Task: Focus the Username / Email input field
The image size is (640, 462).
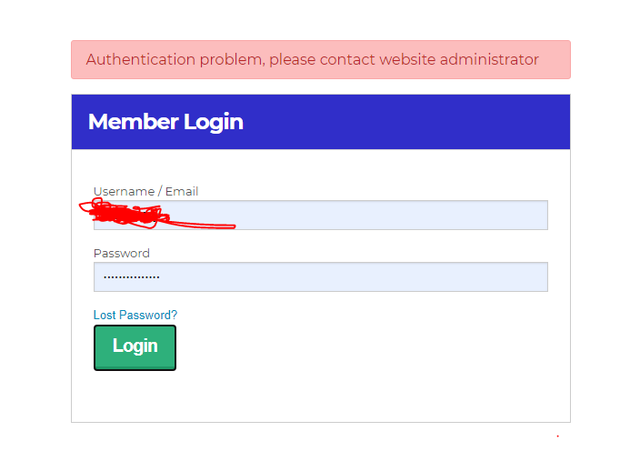Action: pos(320,215)
